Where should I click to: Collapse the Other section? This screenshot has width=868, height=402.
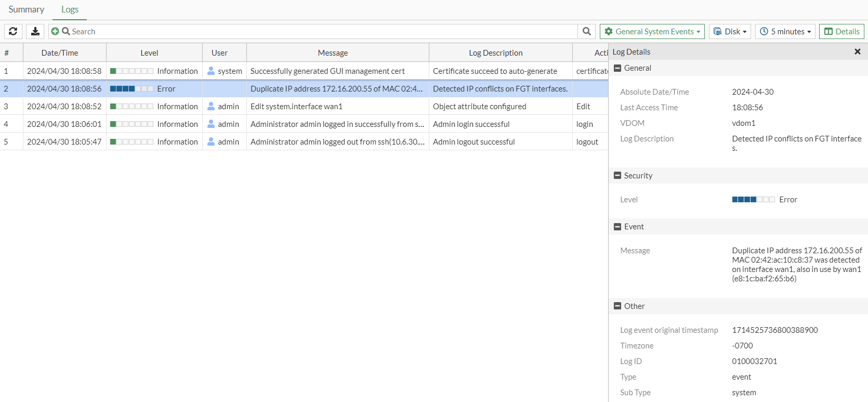[x=617, y=306]
